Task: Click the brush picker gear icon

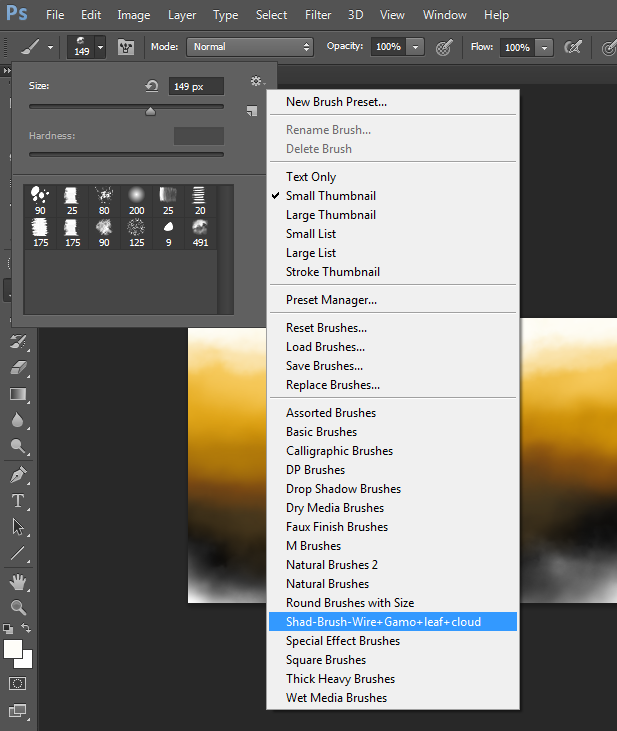Action: [x=256, y=82]
